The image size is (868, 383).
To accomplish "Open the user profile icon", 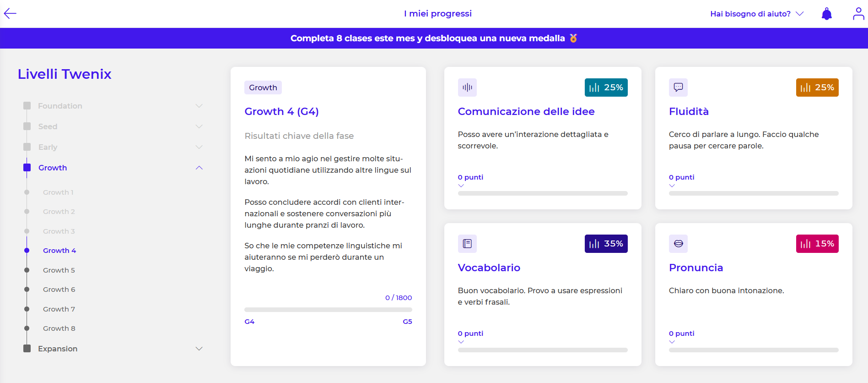I will [858, 14].
